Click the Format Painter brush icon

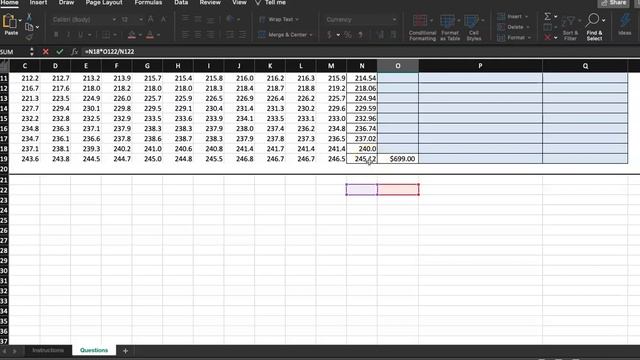tap(29, 37)
